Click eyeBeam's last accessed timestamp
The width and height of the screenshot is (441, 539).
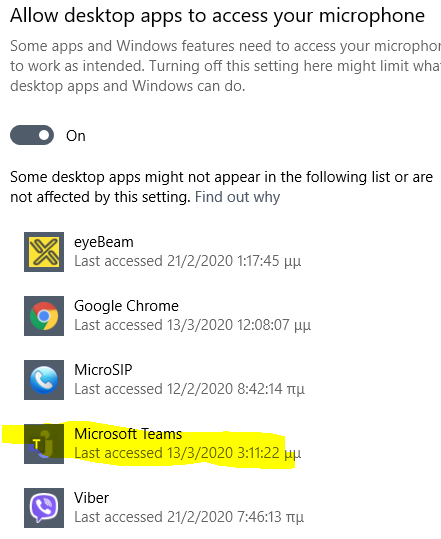pos(188,261)
